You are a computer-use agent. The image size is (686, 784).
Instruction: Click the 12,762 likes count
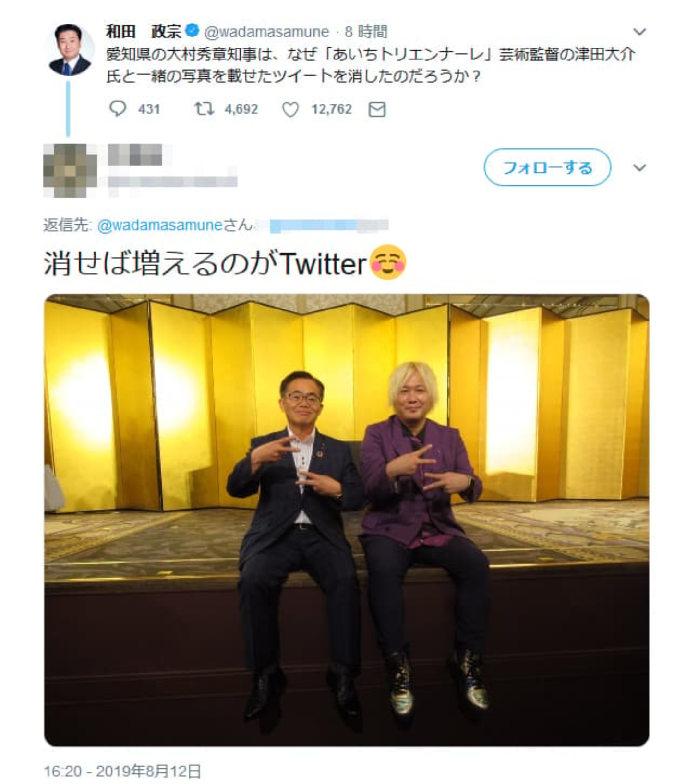pos(331,109)
